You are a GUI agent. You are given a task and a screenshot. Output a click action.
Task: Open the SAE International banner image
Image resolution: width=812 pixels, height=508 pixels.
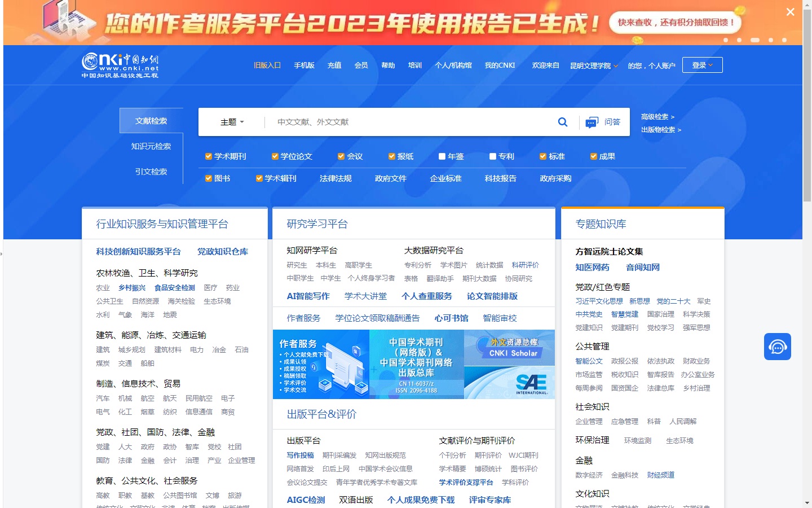tap(509, 382)
